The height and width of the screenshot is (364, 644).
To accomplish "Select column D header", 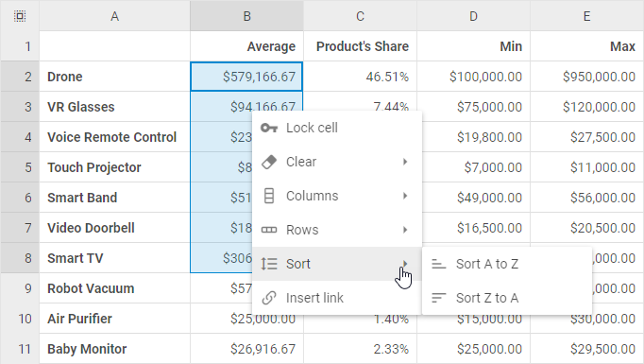I will [x=473, y=16].
